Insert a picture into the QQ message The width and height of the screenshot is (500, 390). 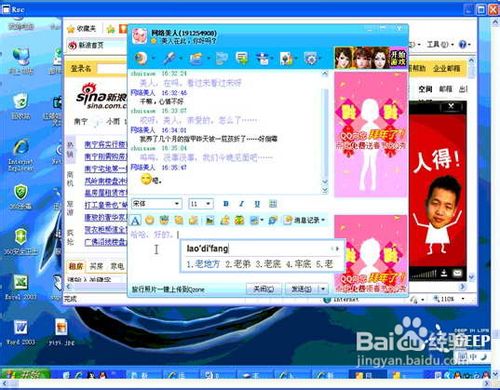(210, 220)
